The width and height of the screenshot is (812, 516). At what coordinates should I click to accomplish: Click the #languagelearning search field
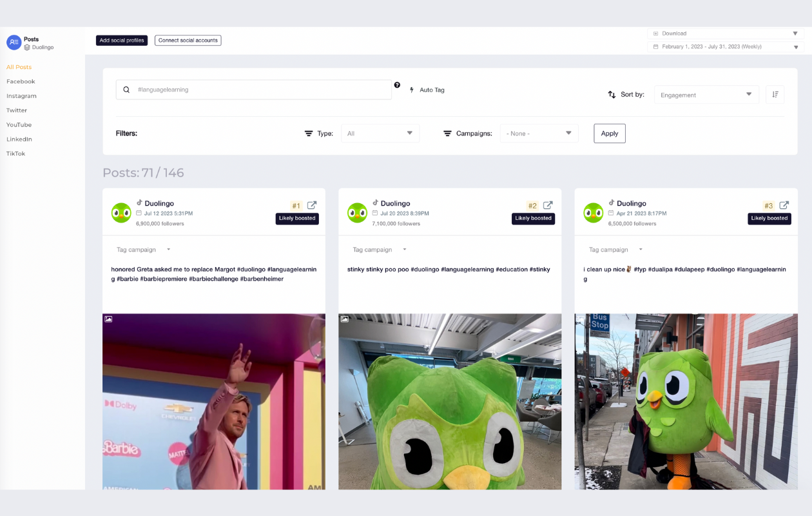click(254, 90)
